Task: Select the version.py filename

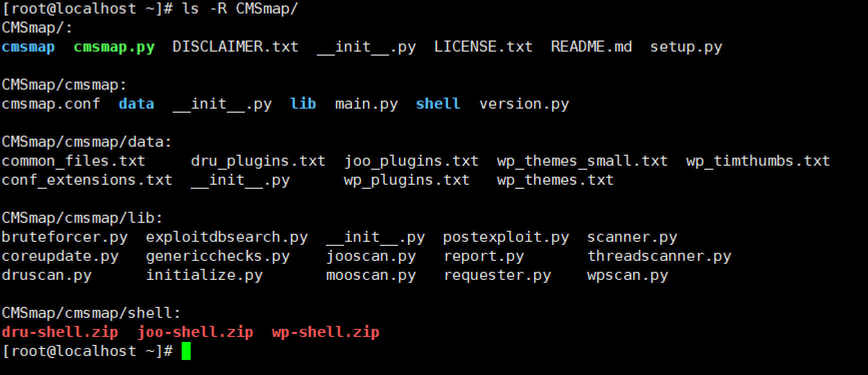Action: [x=524, y=104]
